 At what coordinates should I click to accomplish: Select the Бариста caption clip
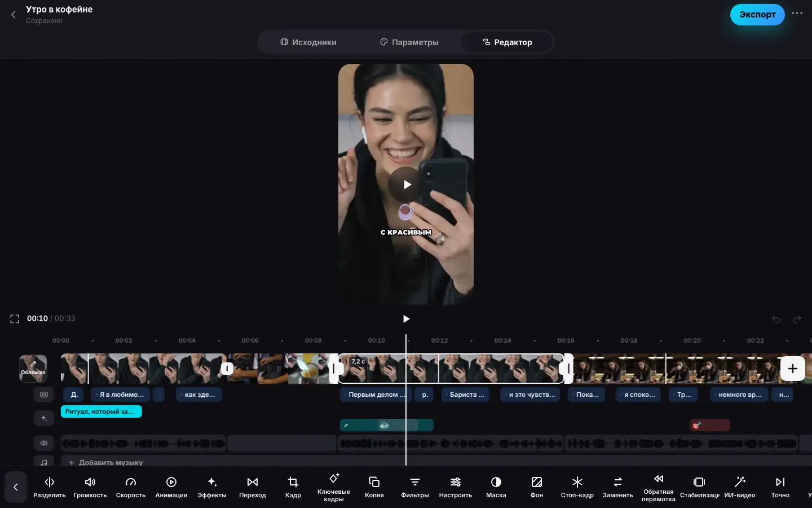pos(465,395)
